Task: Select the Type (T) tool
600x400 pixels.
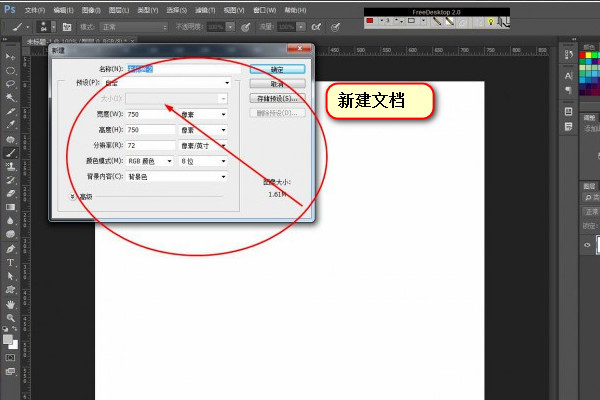Action: pyautogui.click(x=10, y=263)
